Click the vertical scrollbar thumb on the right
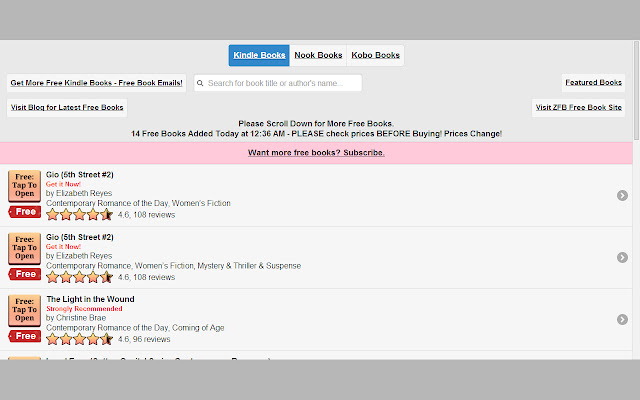Screen dimensions: 640x400 [x=636, y=90]
